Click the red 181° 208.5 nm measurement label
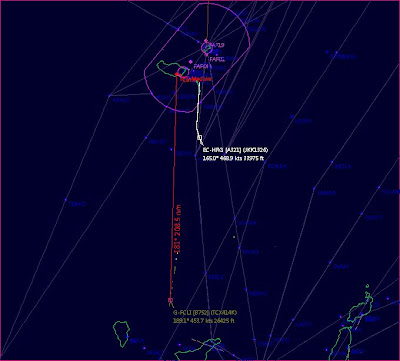The height and width of the screenshot is (361, 400). pos(178,229)
